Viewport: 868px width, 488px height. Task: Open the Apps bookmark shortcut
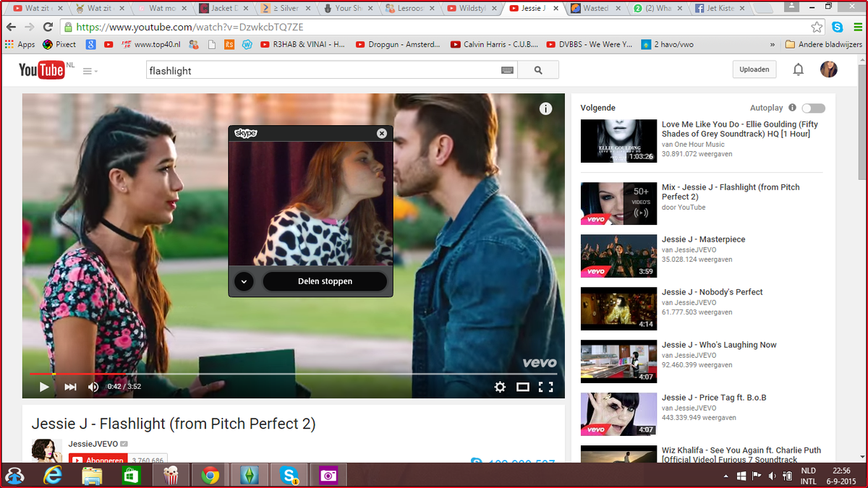tap(20, 44)
